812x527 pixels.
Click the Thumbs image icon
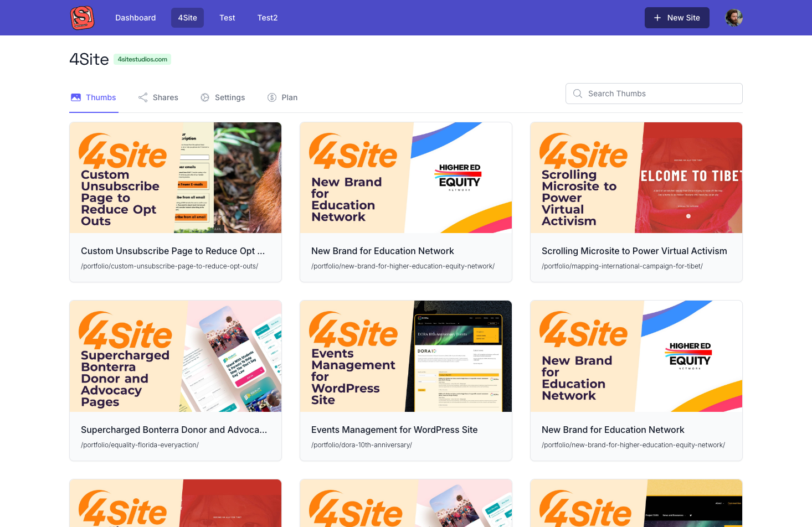[76, 97]
